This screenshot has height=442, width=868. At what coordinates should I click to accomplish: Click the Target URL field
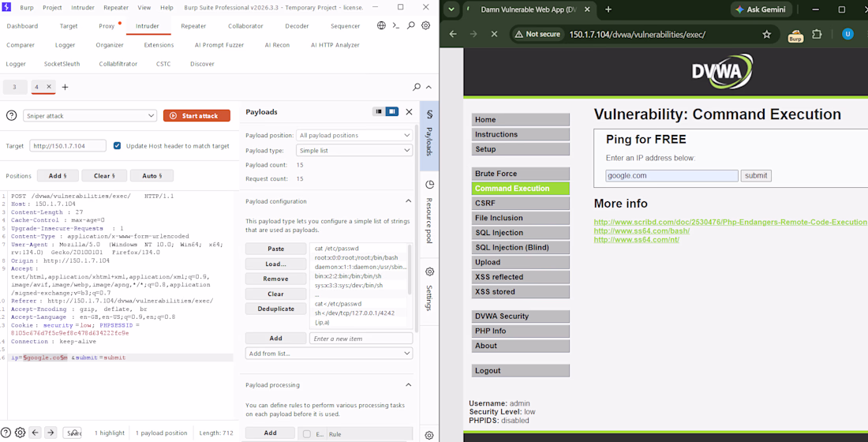[x=68, y=146]
